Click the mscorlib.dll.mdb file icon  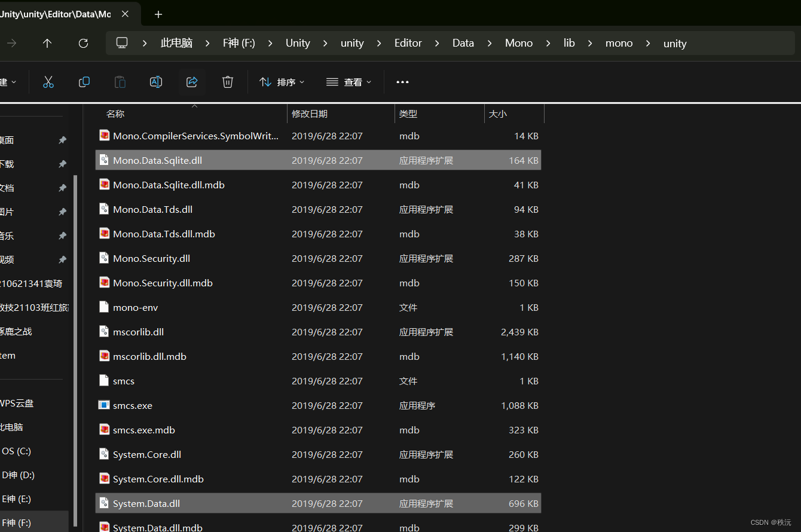point(104,356)
